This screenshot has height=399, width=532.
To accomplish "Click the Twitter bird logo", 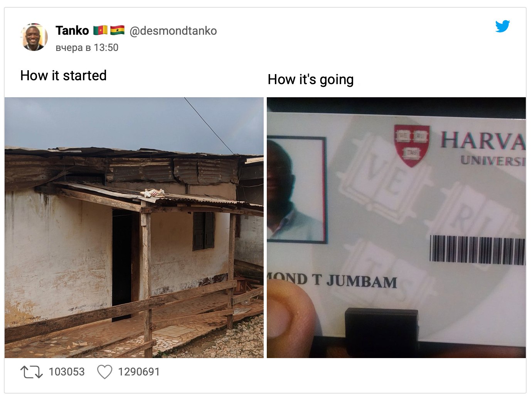I will [x=502, y=26].
